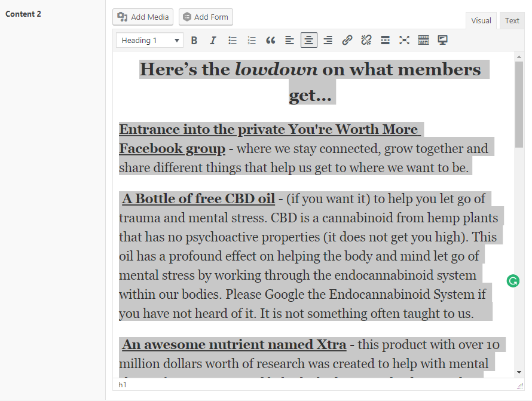
Task: Click the editor resize handle
Action: 520,385
